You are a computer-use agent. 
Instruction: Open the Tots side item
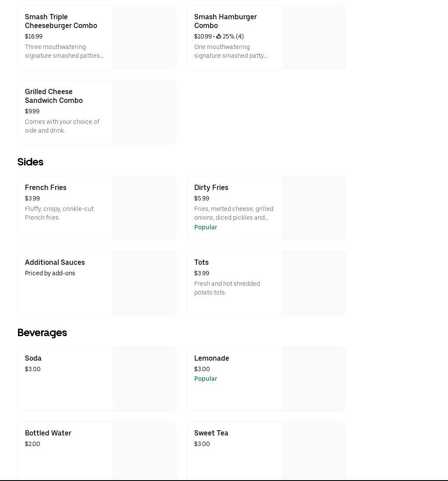point(201,262)
